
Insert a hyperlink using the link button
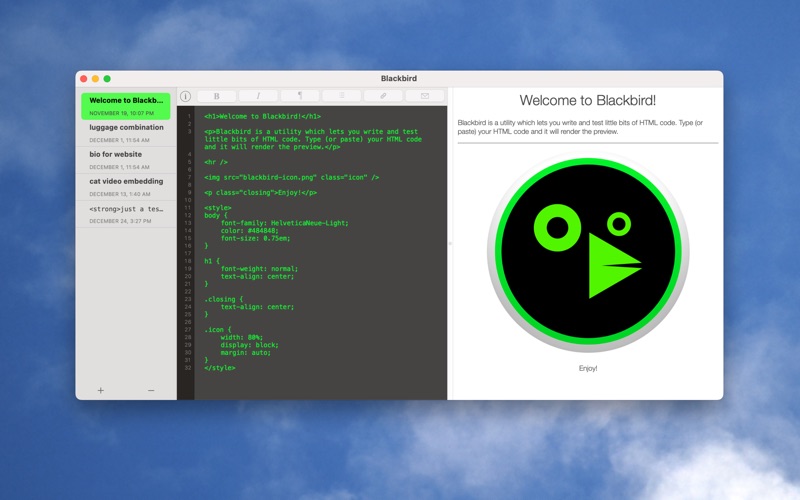383,96
